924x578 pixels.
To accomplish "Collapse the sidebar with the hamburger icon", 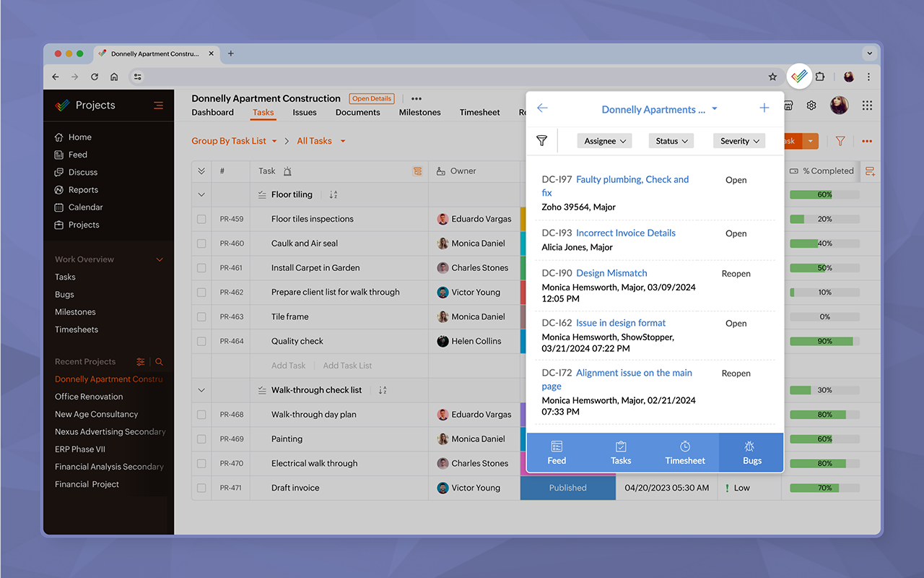I will click(158, 105).
